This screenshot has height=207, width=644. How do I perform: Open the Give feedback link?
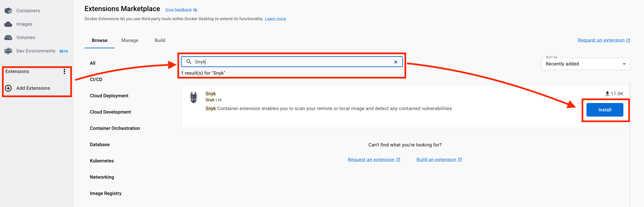click(x=178, y=10)
